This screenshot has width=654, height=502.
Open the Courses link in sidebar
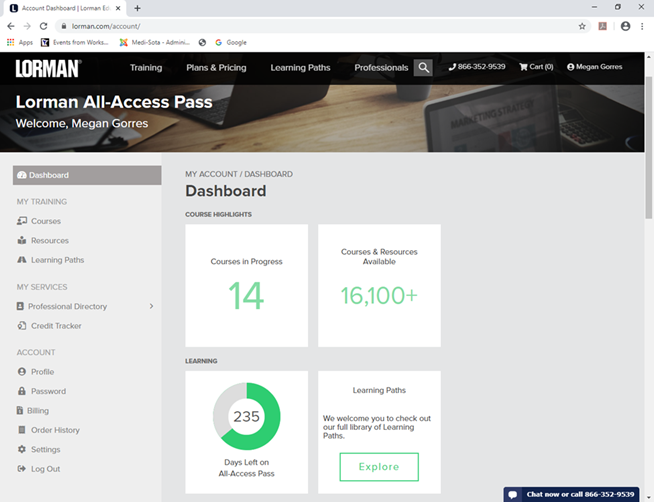tap(46, 221)
